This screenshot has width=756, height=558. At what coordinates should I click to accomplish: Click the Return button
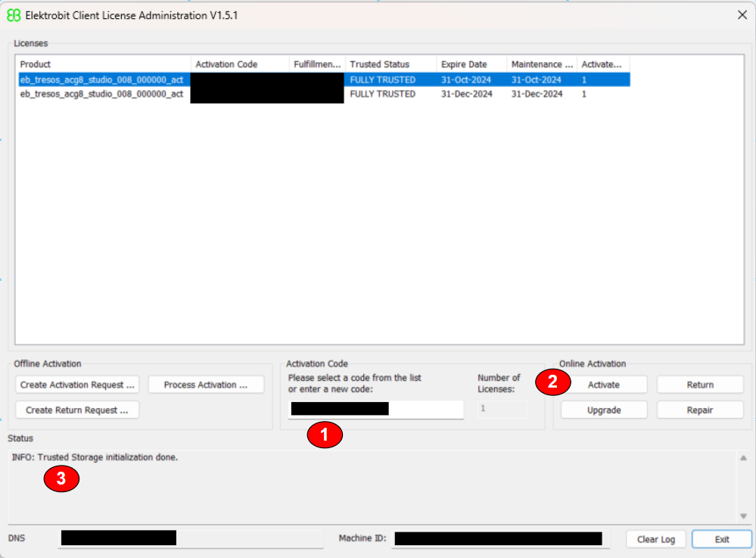tap(700, 385)
